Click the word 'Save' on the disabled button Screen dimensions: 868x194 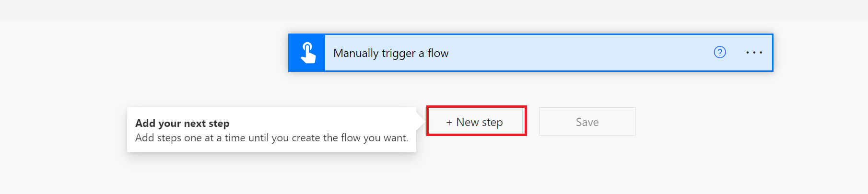click(587, 122)
